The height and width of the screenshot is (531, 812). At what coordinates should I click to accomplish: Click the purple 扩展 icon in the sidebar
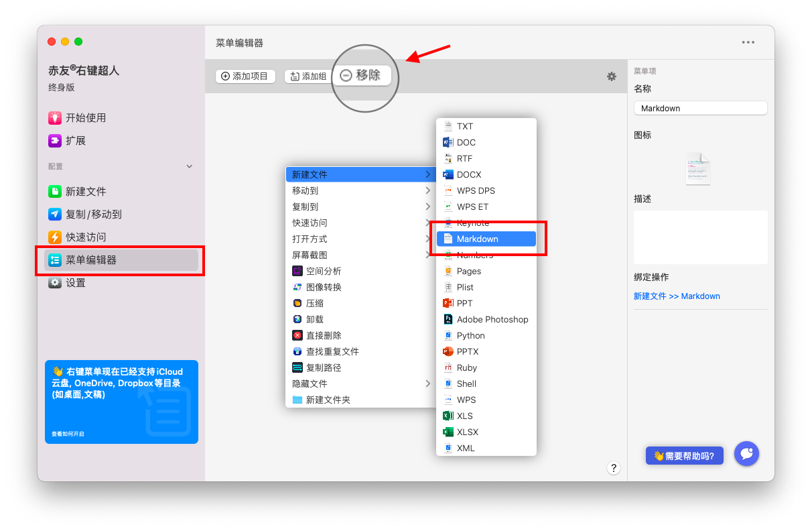click(55, 141)
